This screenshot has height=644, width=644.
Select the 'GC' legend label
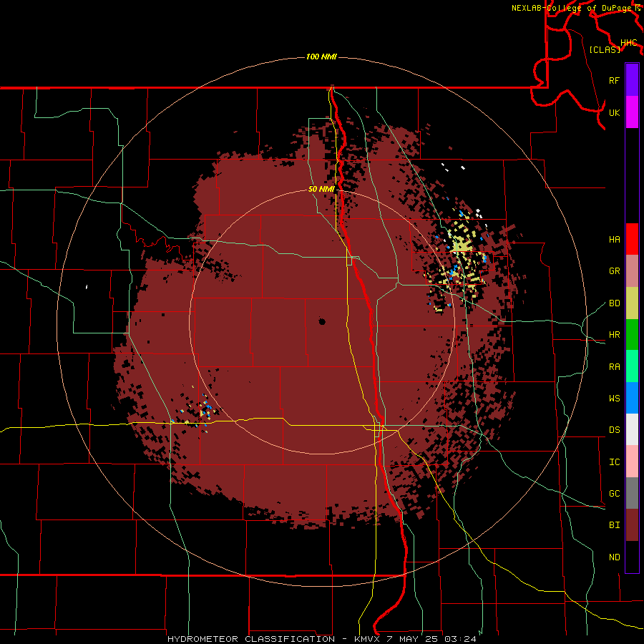point(615,494)
